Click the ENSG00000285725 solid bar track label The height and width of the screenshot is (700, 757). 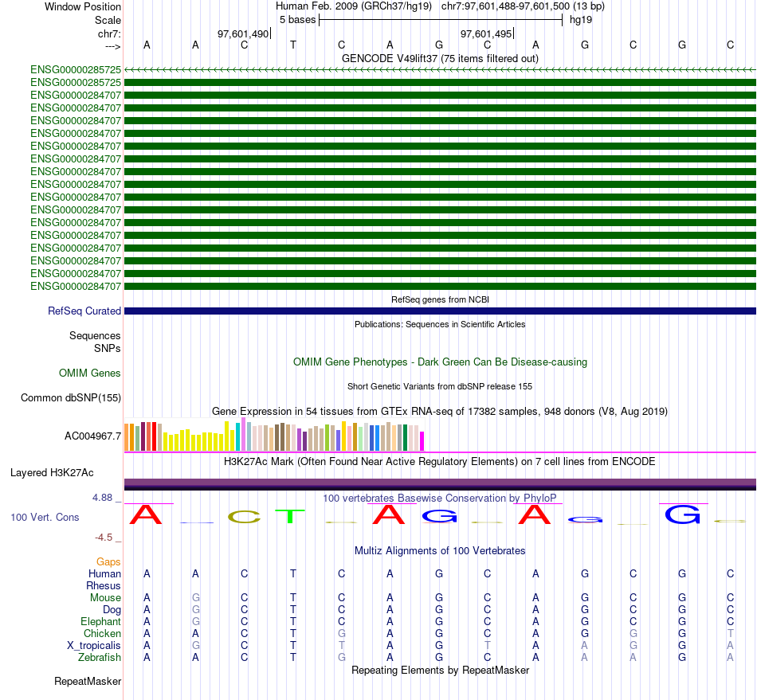point(76,83)
